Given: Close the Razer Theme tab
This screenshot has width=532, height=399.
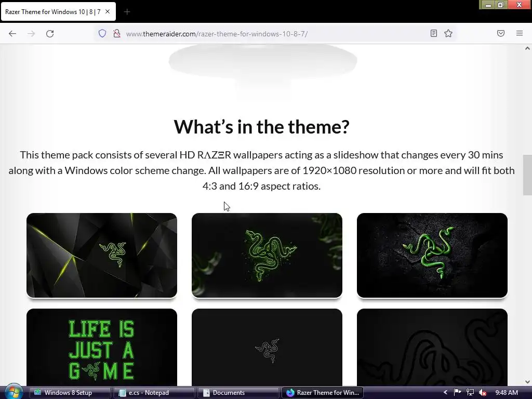Looking at the screenshot, I should click(108, 11).
